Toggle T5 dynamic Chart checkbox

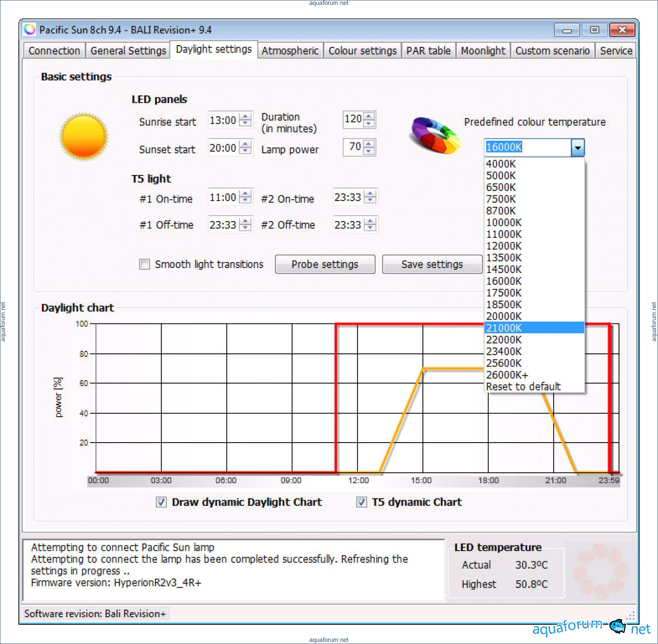click(361, 502)
